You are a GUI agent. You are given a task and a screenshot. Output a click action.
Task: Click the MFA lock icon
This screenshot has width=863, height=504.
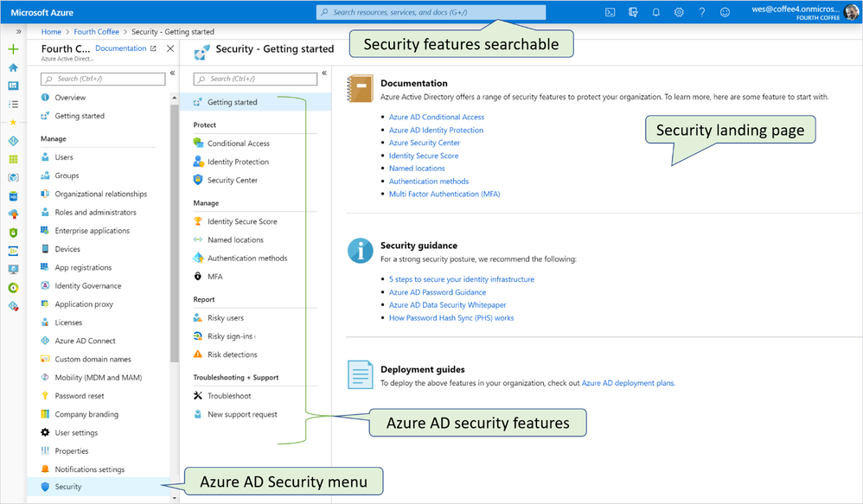coord(198,277)
